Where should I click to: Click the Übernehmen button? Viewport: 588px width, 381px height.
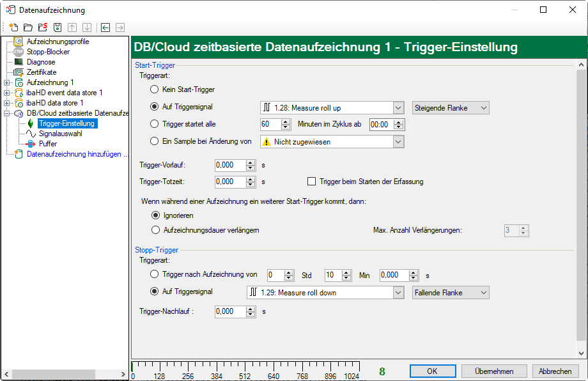coord(494,371)
